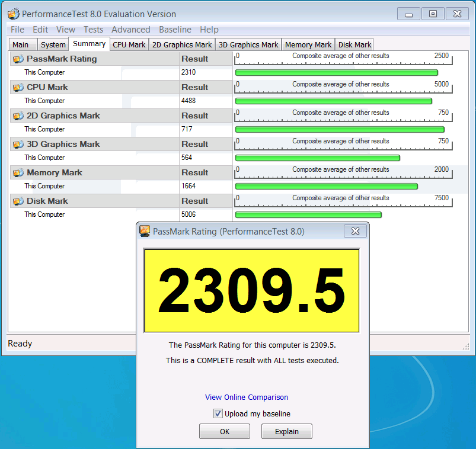Open the Baseline menu
This screenshot has height=449, width=476.
[175, 30]
